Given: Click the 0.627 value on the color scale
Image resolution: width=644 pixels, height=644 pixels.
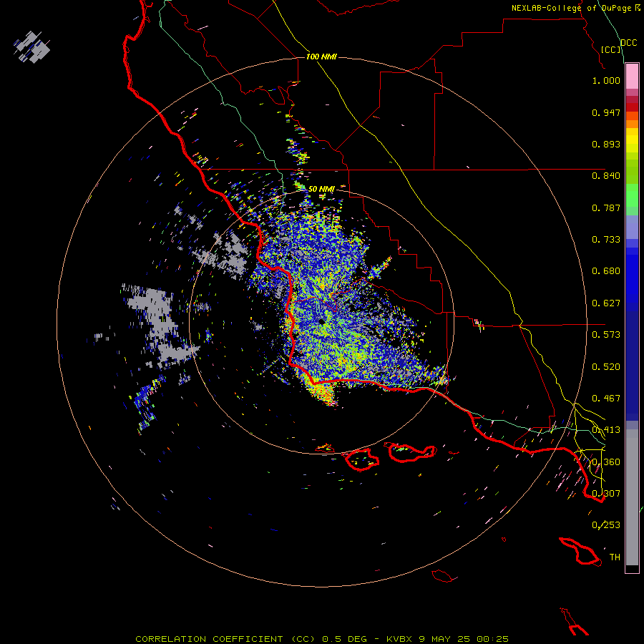Looking at the screenshot, I should [x=606, y=303].
